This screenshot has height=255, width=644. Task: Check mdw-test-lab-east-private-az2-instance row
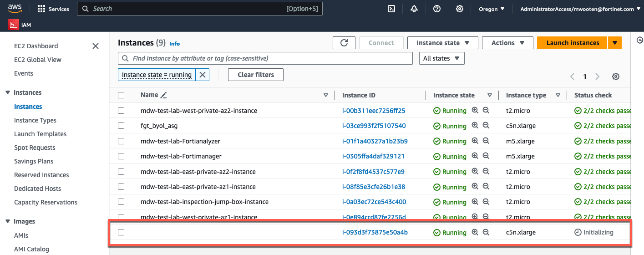(121, 172)
